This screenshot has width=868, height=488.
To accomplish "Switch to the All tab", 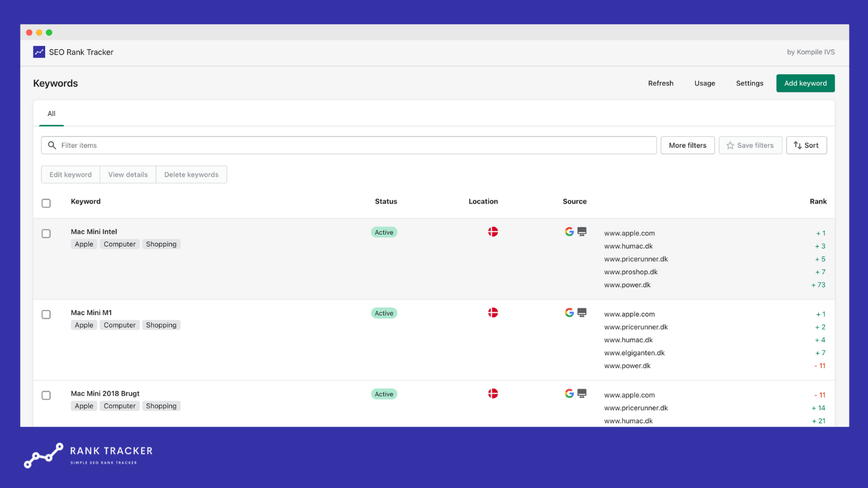I will 52,114.
